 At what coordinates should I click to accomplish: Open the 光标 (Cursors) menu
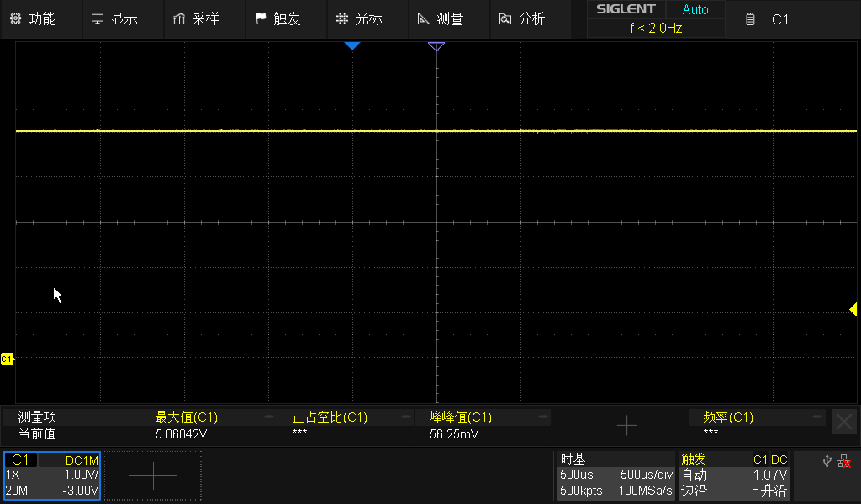tap(368, 19)
